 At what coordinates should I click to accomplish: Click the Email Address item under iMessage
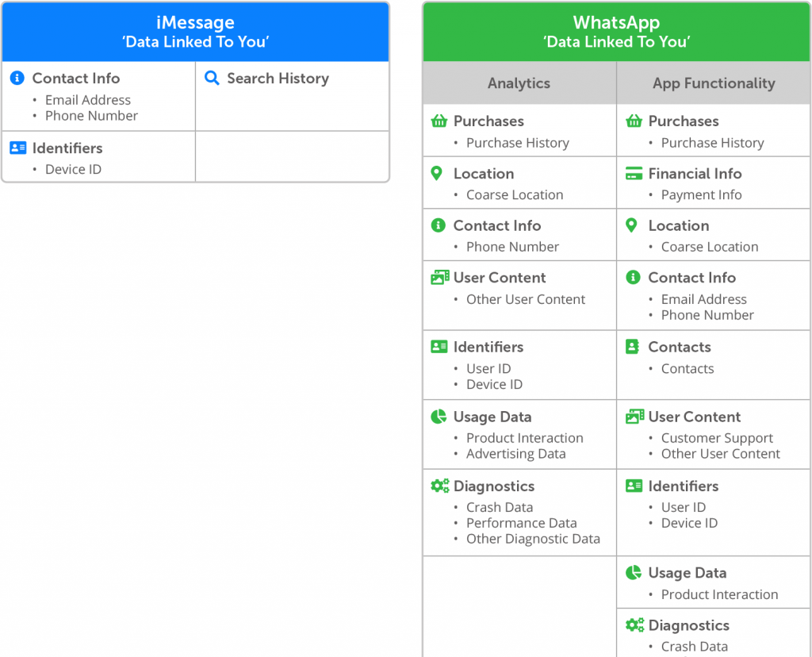[x=87, y=100]
